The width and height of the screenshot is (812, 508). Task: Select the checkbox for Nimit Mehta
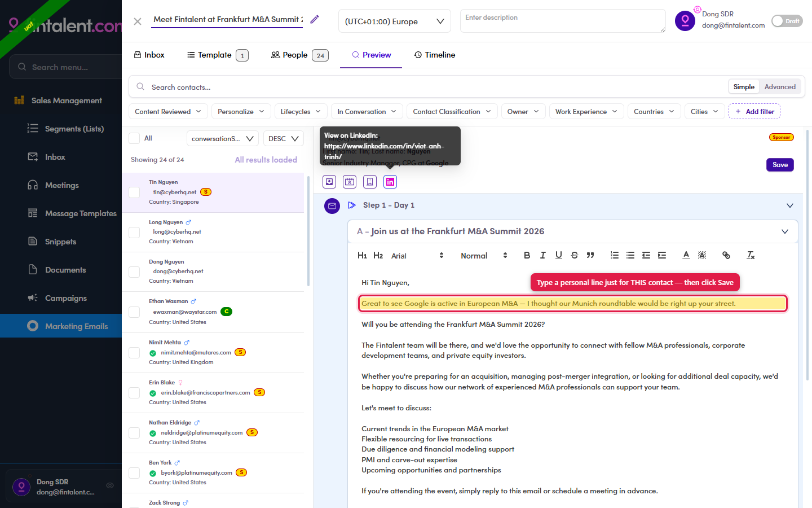(134, 353)
